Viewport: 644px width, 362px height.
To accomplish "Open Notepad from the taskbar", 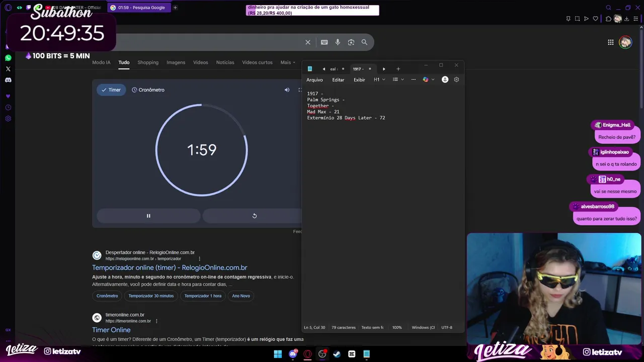I will point(366,354).
